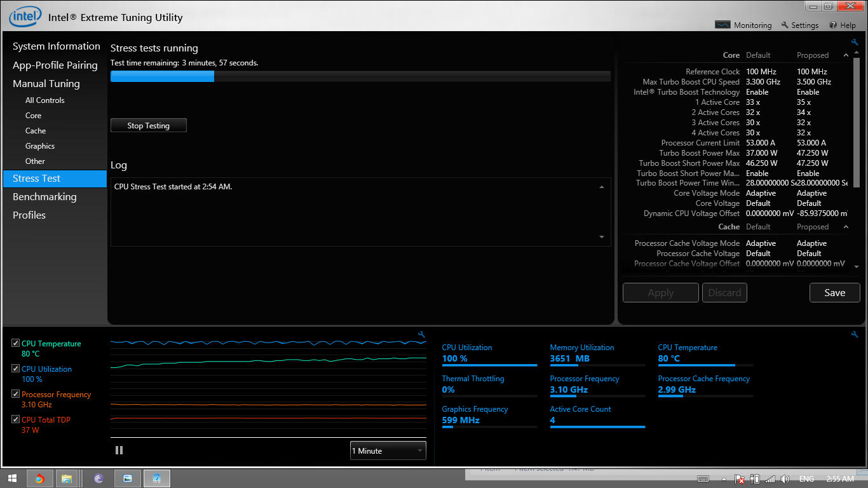Collapse the Core section chevron
868x488 pixels.
pyautogui.click(x=846, y=55)
